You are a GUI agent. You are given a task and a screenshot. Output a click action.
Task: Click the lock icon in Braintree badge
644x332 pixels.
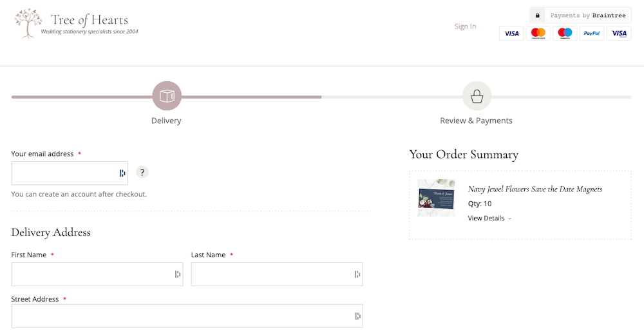pos(537,15)
